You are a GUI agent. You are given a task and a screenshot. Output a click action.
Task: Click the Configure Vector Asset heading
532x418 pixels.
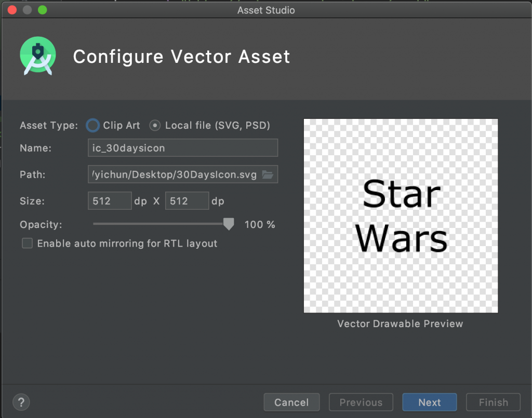coord(181,57)
